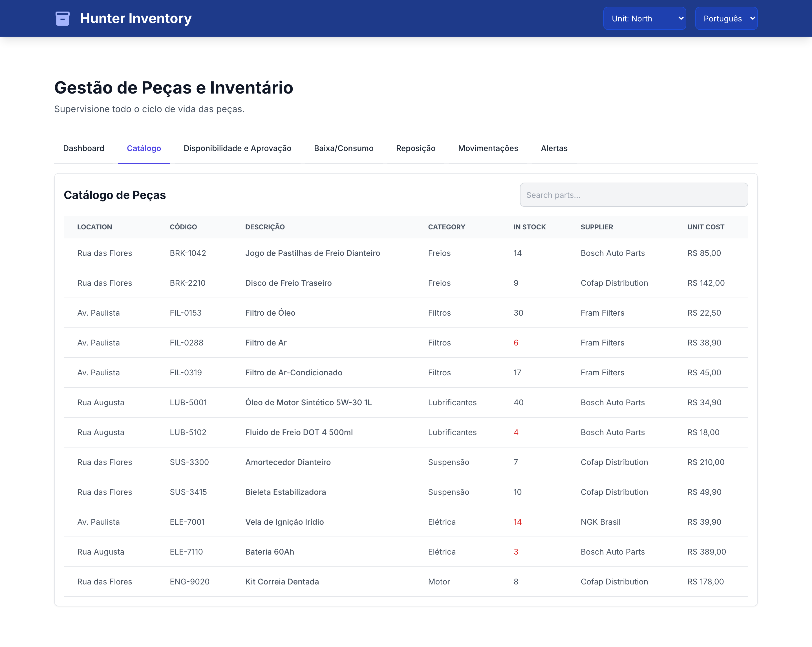
Task: Expand the Português language selector
Action: click(726, 18)
